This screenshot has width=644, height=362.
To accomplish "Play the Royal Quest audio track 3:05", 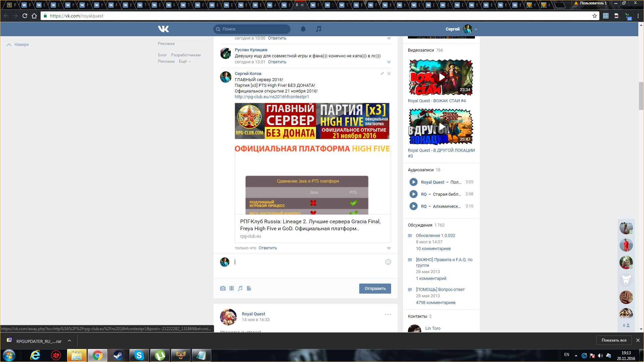I will 413,182.
